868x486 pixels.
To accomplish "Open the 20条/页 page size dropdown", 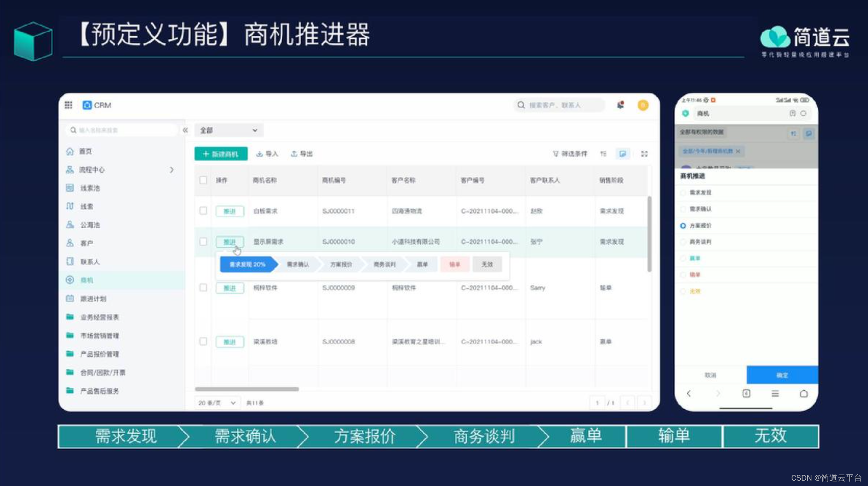I will coord(217,402).
